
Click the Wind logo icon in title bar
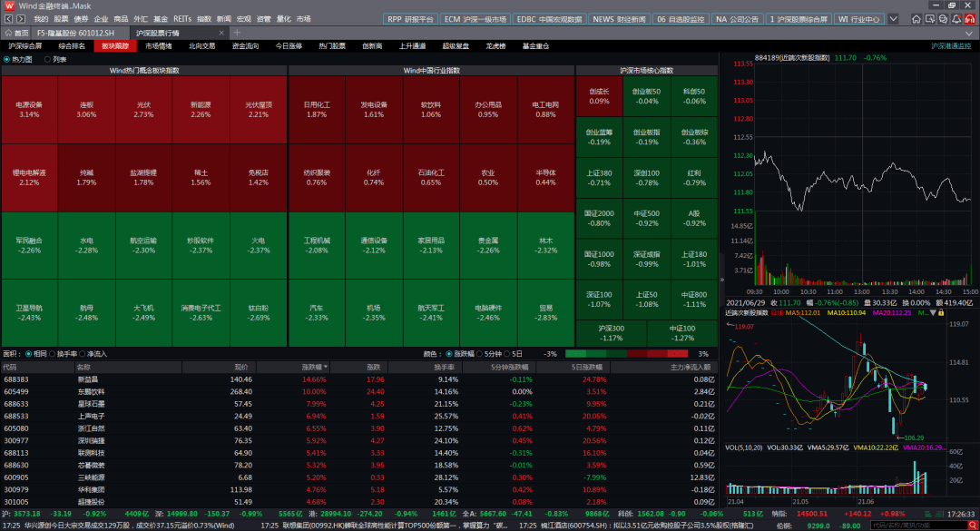click(9, 5)
